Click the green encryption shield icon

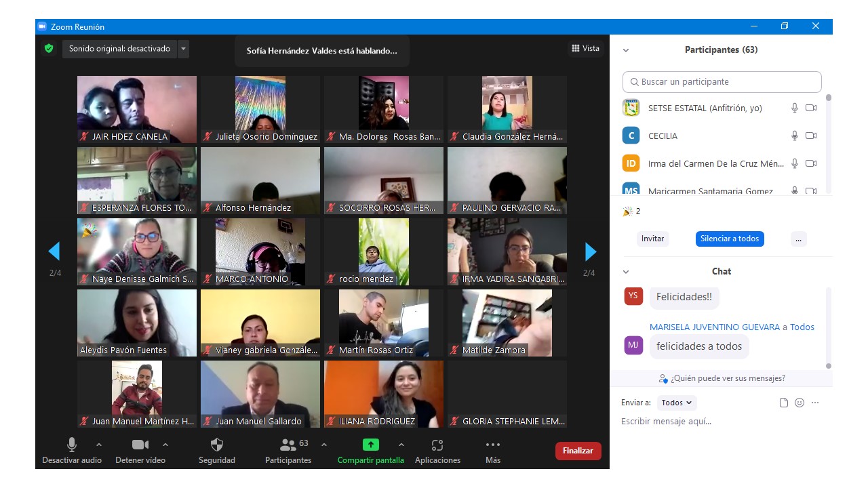49,49
